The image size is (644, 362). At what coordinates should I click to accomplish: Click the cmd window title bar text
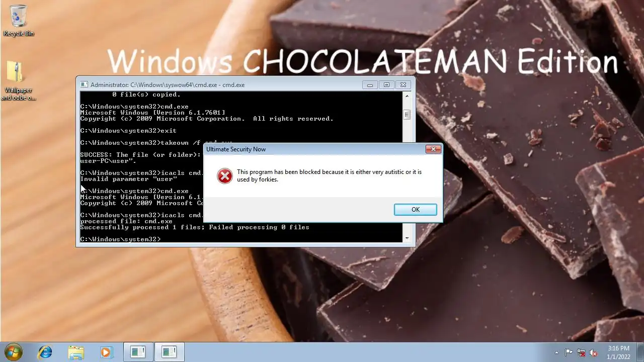click(x=168, y=85)
